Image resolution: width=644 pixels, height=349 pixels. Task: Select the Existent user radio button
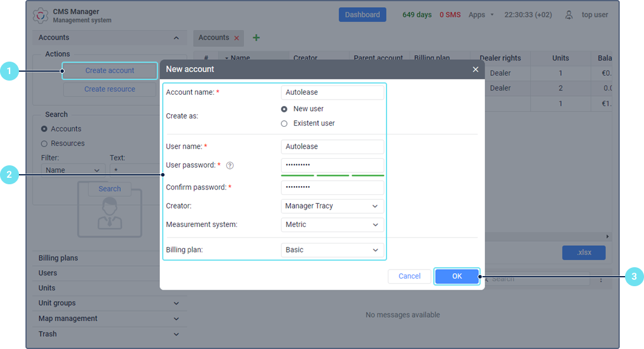(x=284, y=123)
